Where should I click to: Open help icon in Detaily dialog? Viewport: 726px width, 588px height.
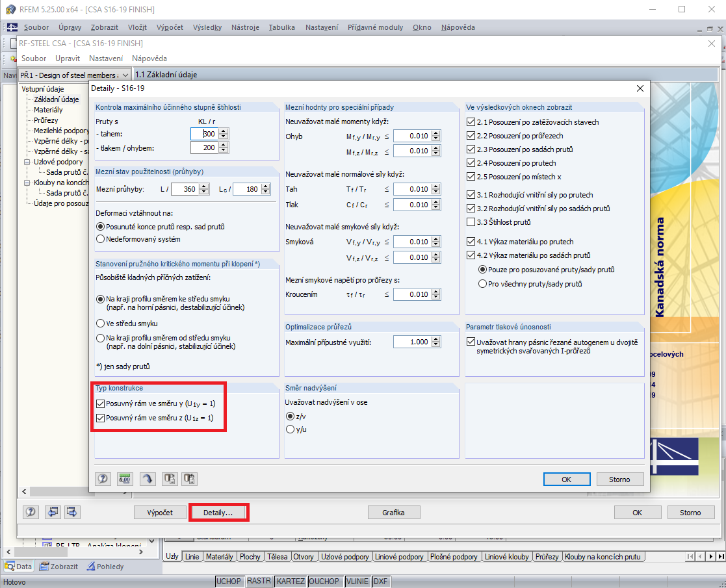click(x=103, y=479)
